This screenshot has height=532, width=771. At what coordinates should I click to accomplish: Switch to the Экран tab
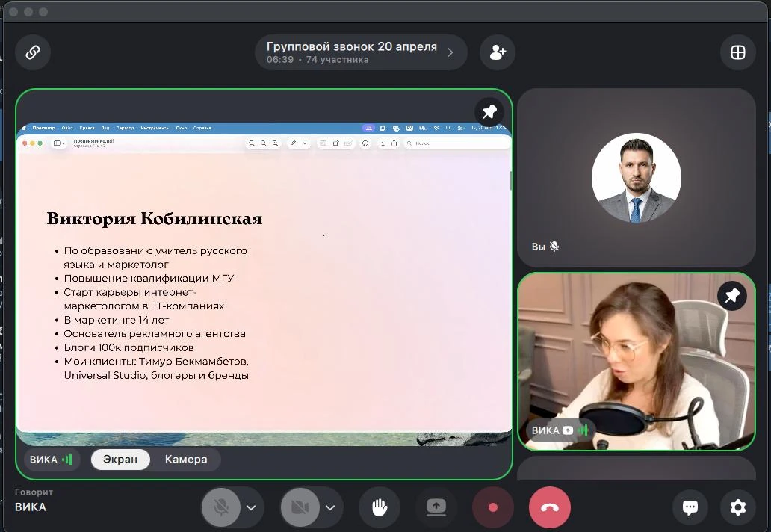pyautogui.click(x=120, y=460)
